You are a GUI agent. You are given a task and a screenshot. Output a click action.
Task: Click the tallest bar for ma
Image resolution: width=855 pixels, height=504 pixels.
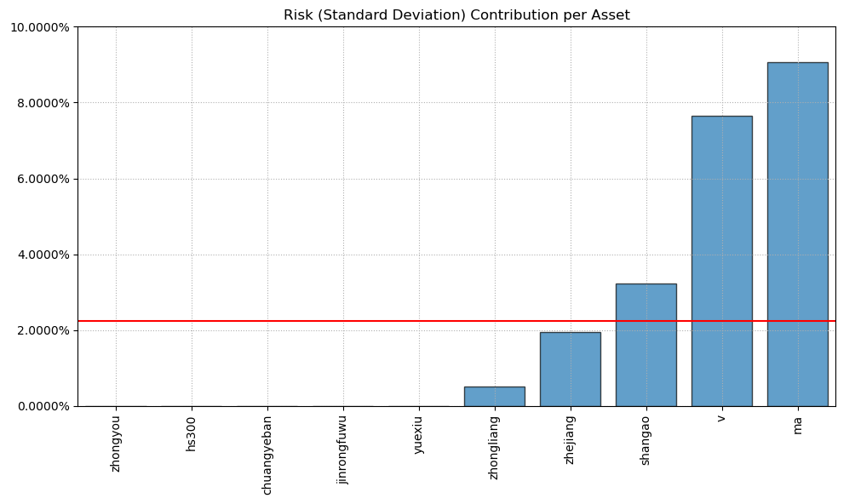(797, 234)
